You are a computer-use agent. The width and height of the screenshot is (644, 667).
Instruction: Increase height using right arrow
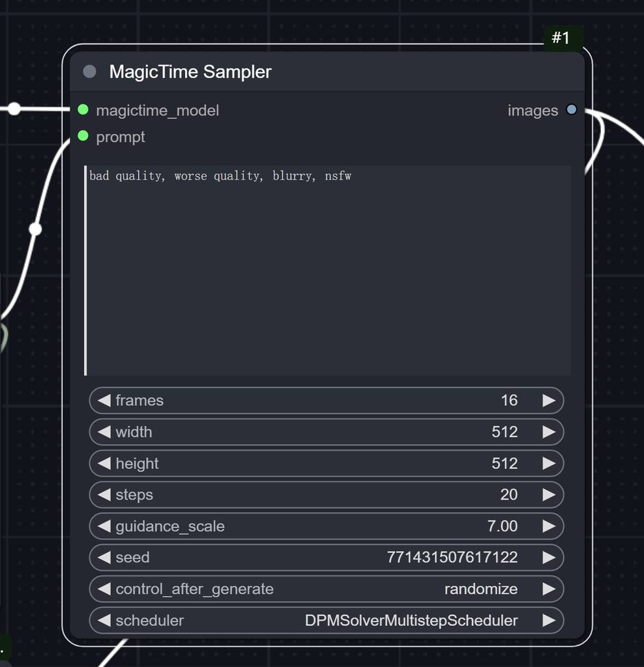[x=549, y=463]
